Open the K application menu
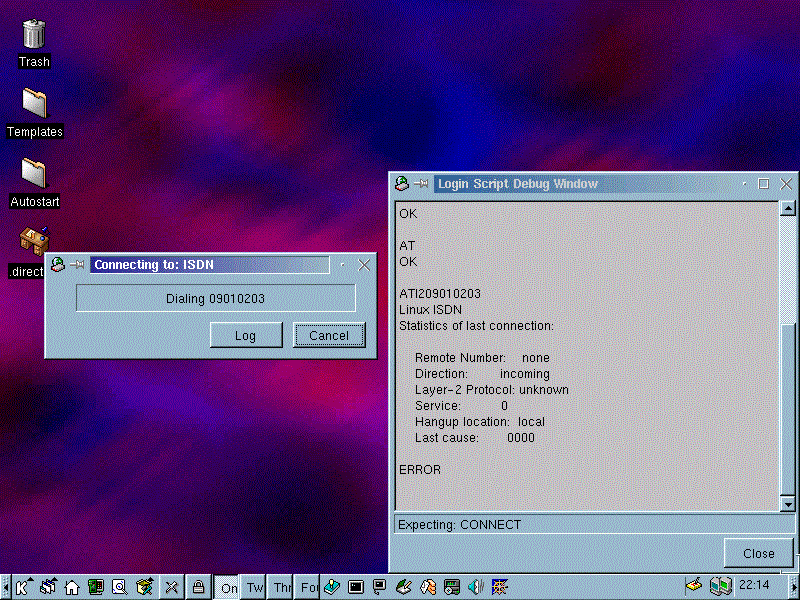This screenshot has width=800, height=600. pos(24,587)
